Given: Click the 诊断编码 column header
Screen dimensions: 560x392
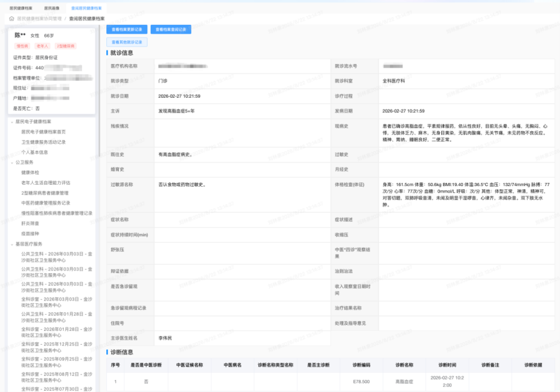Looking at the screenshot, I should 362,365.
